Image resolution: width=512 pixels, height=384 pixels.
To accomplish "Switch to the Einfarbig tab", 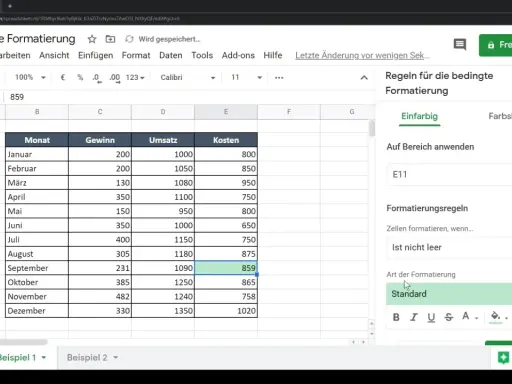I will click(419, 116).
